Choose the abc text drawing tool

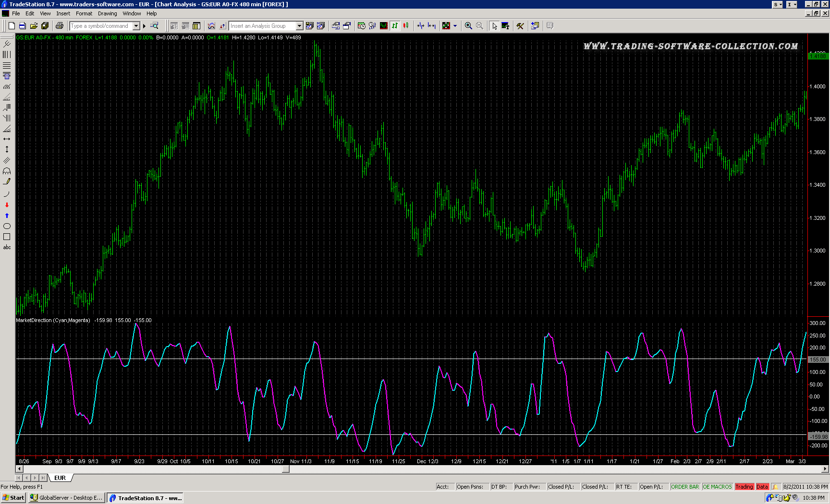tap(7, 247)
